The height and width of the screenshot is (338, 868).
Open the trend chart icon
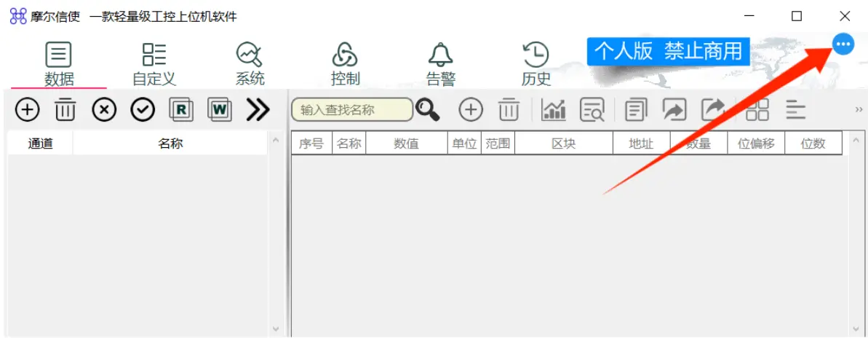(x=554, y=110)
